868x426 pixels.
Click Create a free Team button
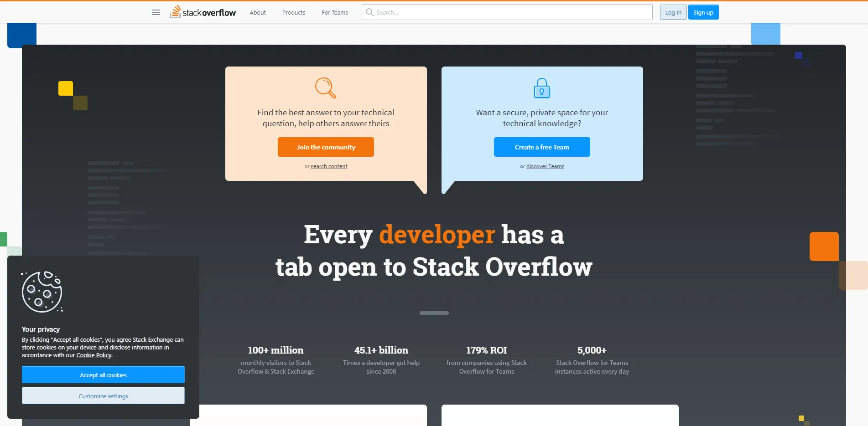tap(542, 147)
